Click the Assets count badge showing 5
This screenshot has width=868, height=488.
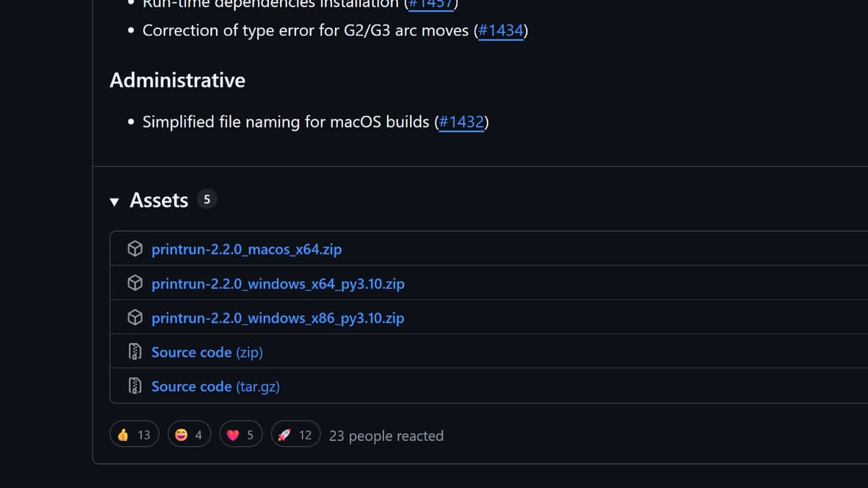tap(207, 200)
